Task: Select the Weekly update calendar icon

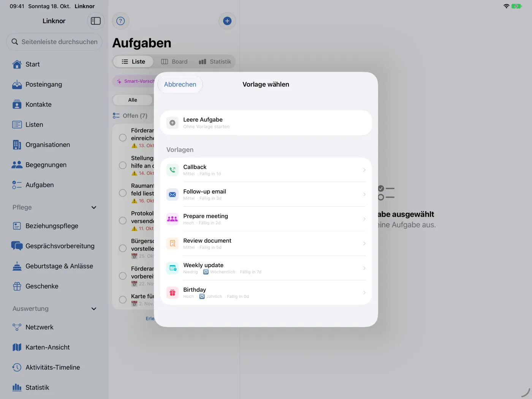Action: pos(173,268)
